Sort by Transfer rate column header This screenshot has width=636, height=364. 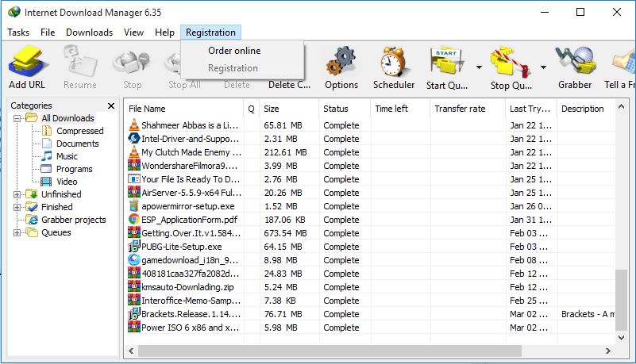coord(468,109)
